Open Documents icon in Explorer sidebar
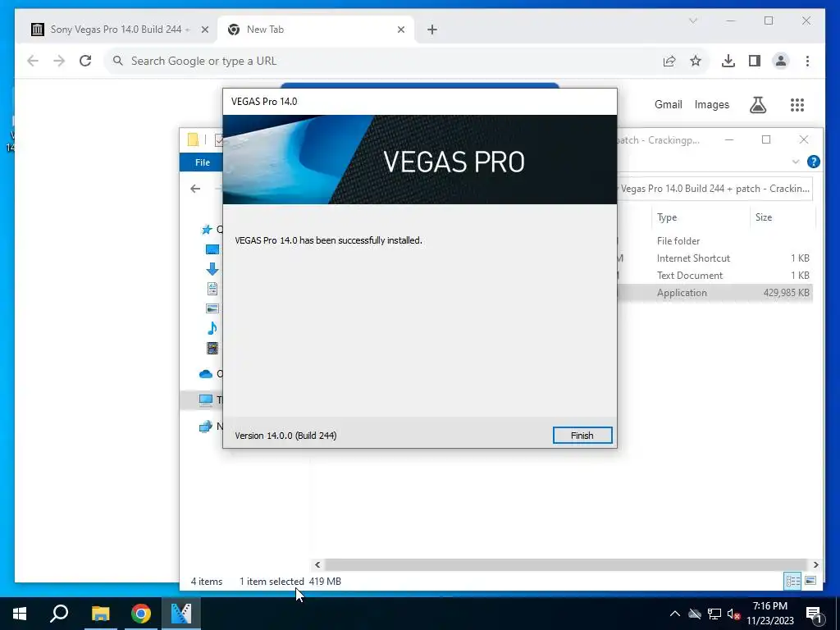Image resolution: width=840 pixels, height=630 pixels. click(212, 289)
